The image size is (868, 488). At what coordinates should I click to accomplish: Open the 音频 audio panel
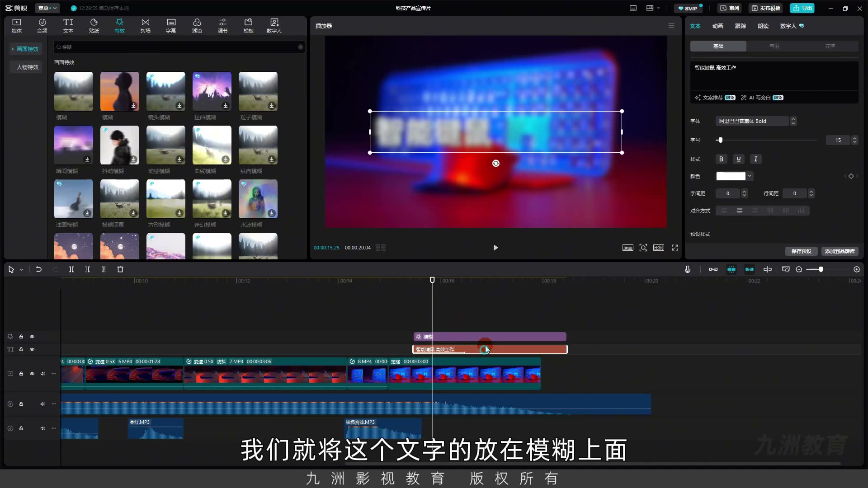pos(42,26)
